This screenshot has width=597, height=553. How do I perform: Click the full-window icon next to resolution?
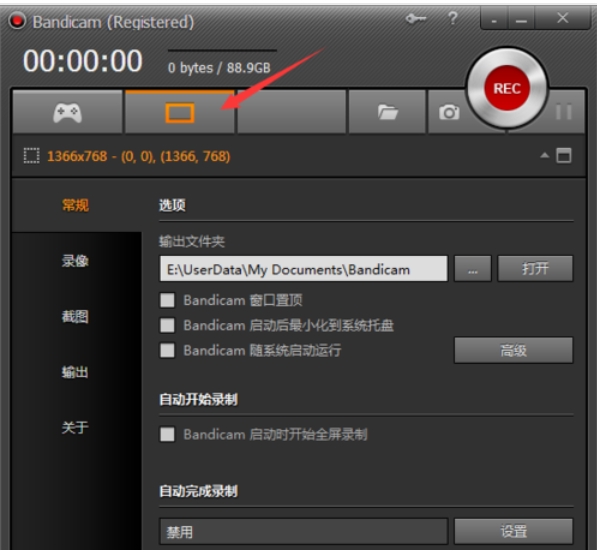[x=564, y=155]
